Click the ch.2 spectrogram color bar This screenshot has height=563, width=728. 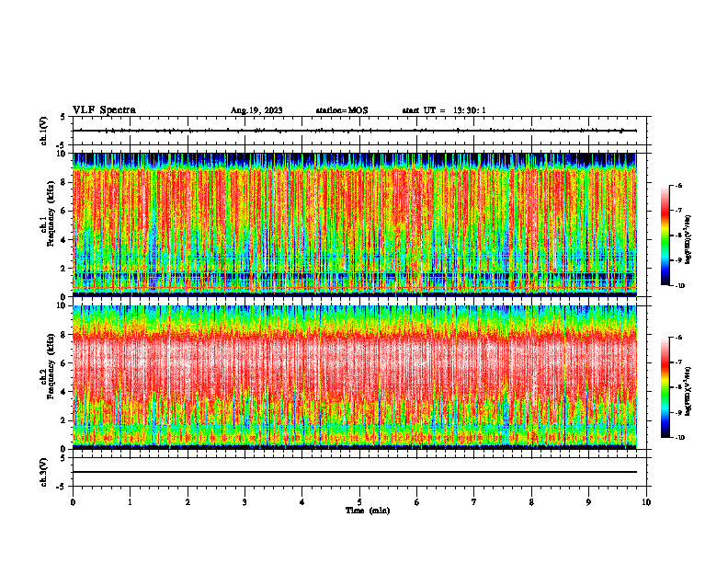[665, 387]
